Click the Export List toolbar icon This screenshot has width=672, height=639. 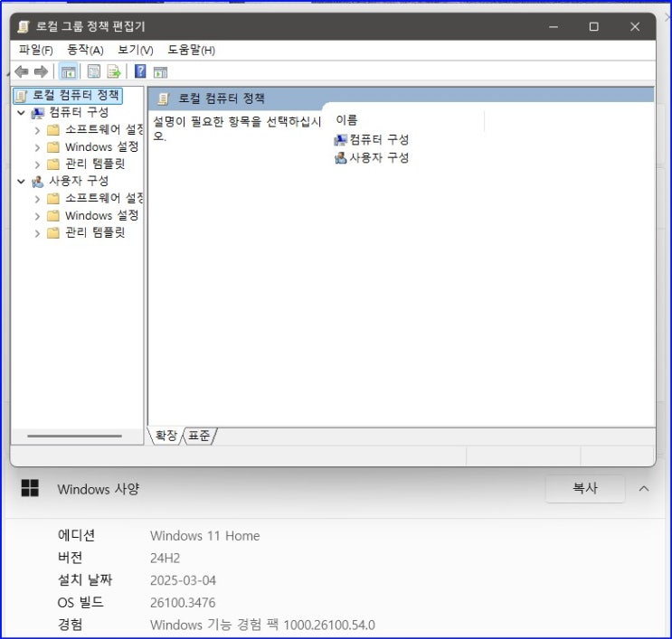click(x=114, y=71)
